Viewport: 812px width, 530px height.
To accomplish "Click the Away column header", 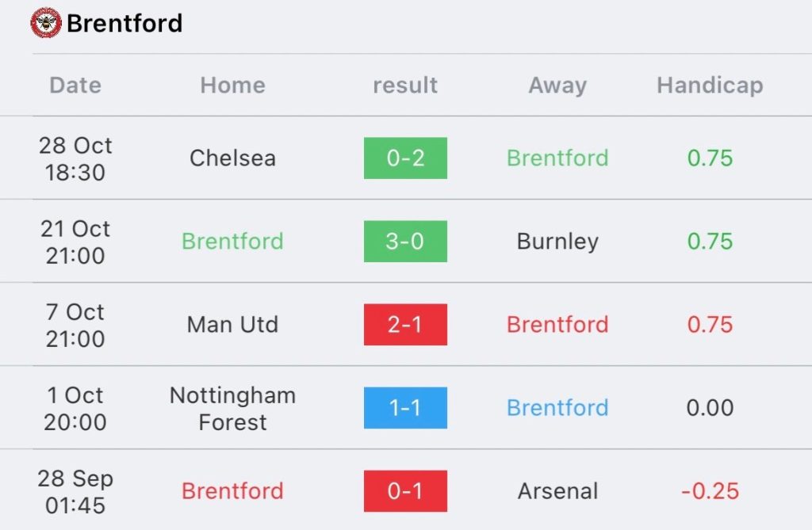I will click(x=557, y=86).
